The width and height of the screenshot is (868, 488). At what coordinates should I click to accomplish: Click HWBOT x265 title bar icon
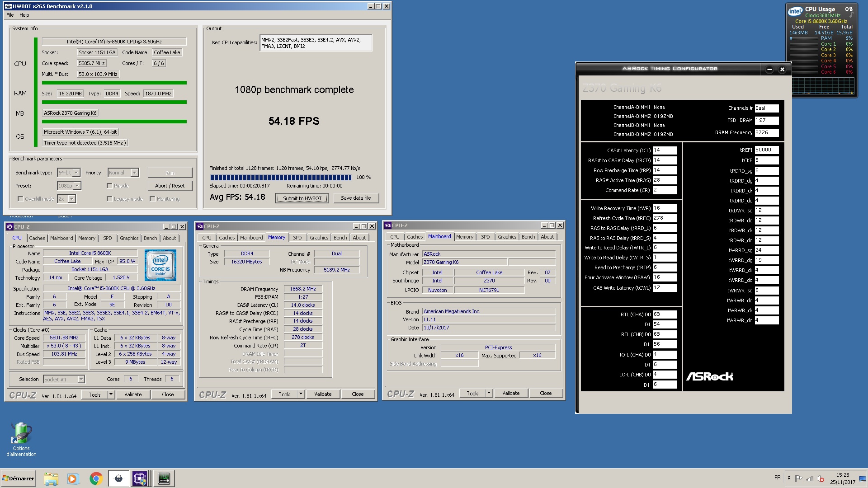[x=8, y=6]
